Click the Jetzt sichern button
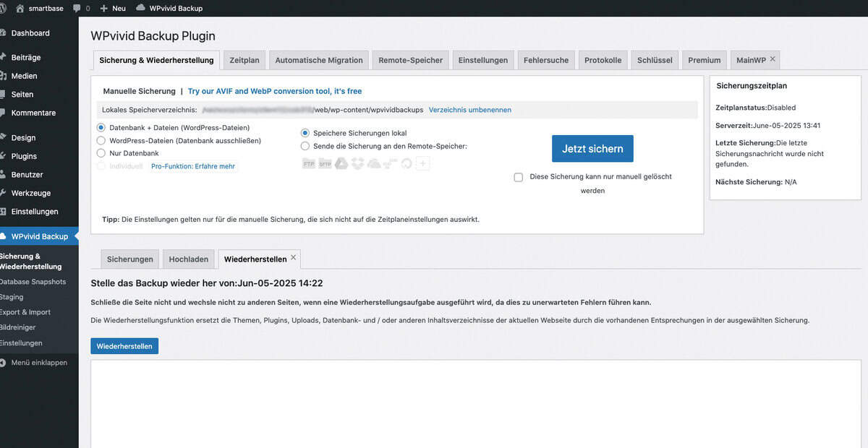 pyautogui.click(x=592, y=149)
